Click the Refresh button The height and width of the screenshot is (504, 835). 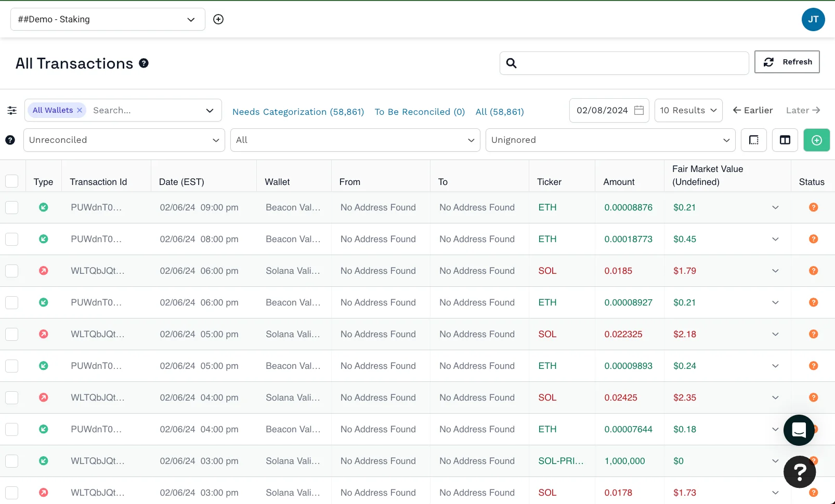[787, 62]
